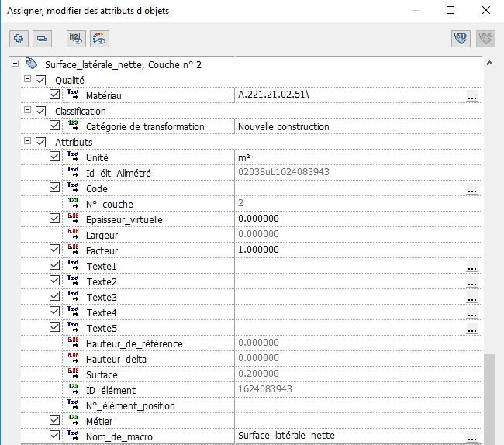Viewport: 504px width, 445px height.
Task: Toggle the Métier checkbox
Action: click(x=54, y=420)
